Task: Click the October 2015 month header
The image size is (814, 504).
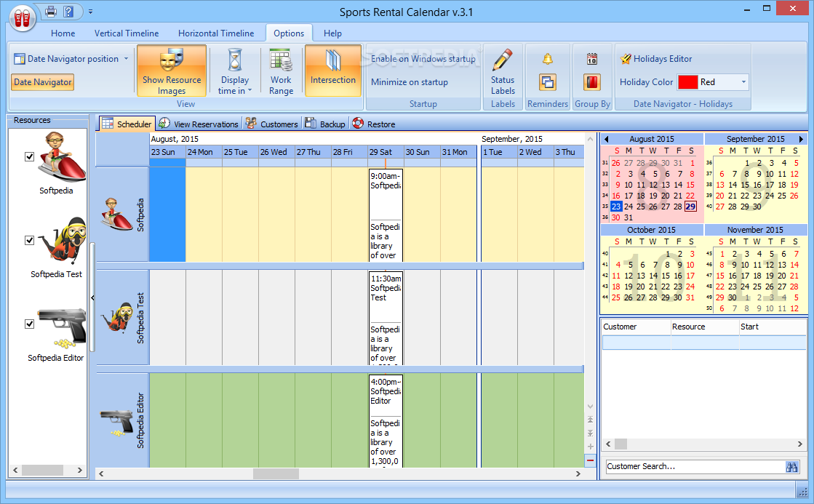Action: 651,230
